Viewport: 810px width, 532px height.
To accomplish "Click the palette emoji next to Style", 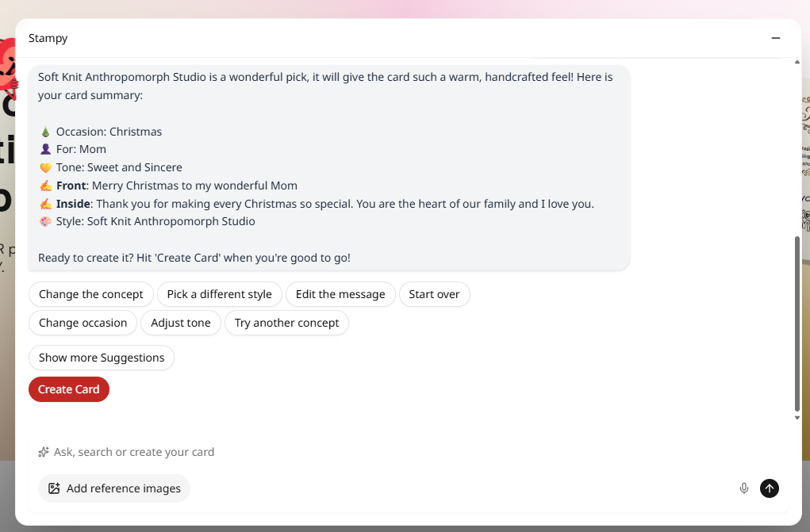I will pos(45,221).
